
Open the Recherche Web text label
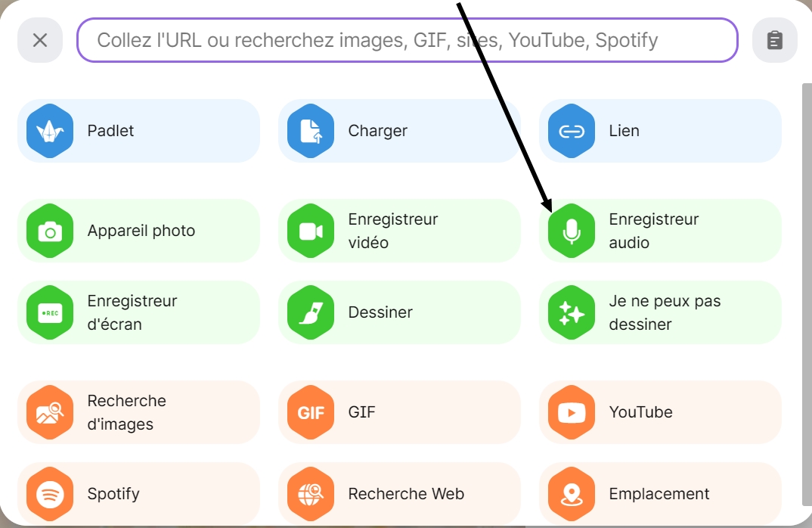[x=406, y=494]
